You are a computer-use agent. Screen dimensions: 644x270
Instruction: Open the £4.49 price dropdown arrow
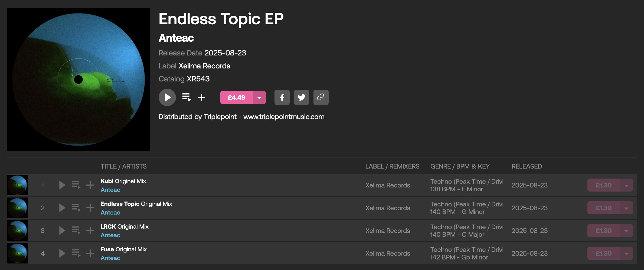(259, 98)
